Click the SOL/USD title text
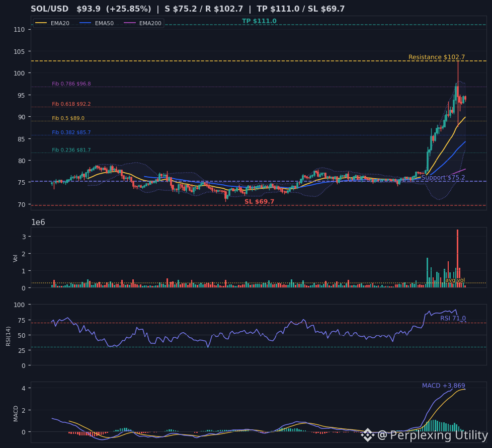The image size is (492, 448). point(50,9)
